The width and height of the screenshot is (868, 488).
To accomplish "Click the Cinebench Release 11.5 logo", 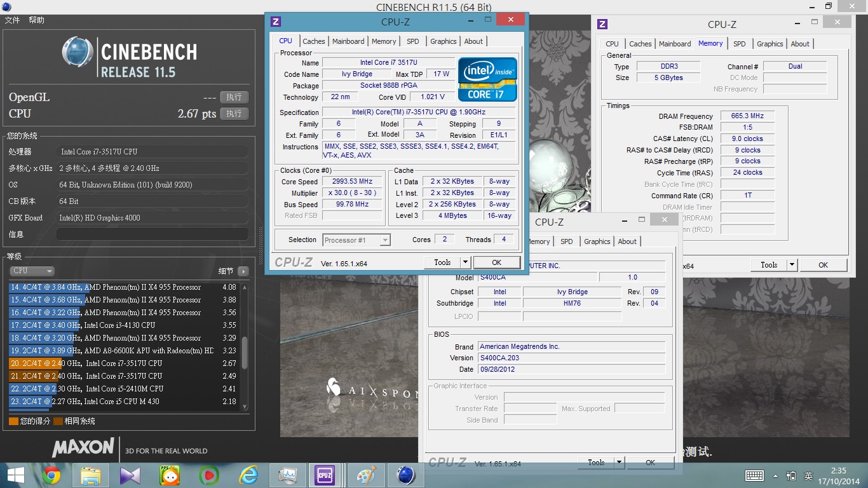I will 129,58.
